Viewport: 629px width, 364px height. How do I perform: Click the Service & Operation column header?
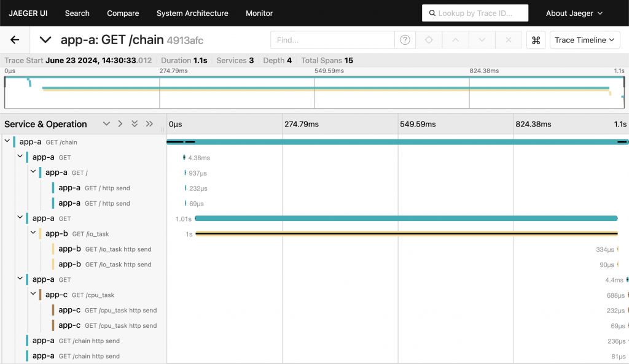45,124
